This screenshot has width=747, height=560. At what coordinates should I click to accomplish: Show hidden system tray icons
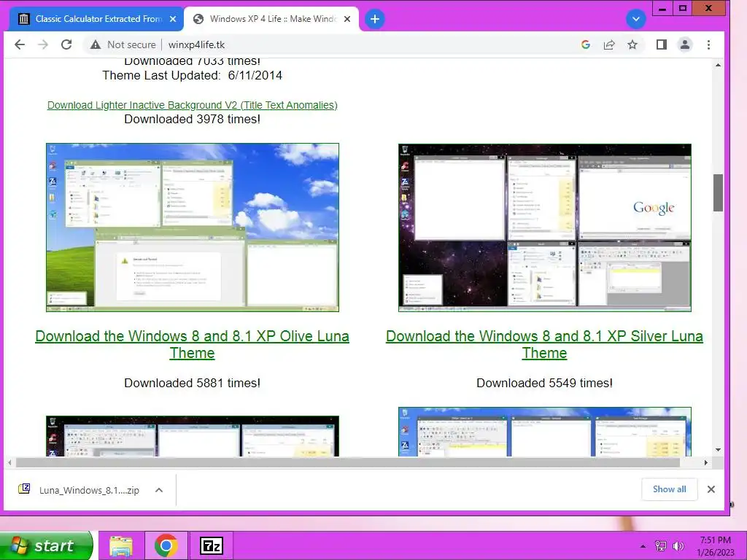643,546
